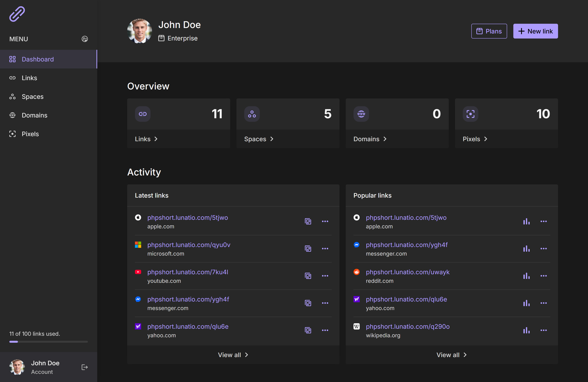Open more options for latest messenger.com link
This screenshot has height=382, width=588.
point(325,303)
